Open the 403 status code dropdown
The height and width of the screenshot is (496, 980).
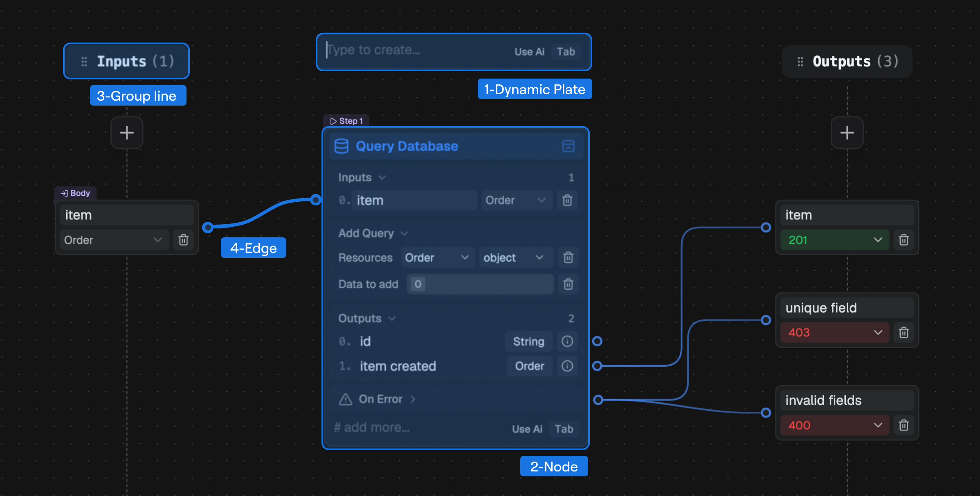[835, 332]
